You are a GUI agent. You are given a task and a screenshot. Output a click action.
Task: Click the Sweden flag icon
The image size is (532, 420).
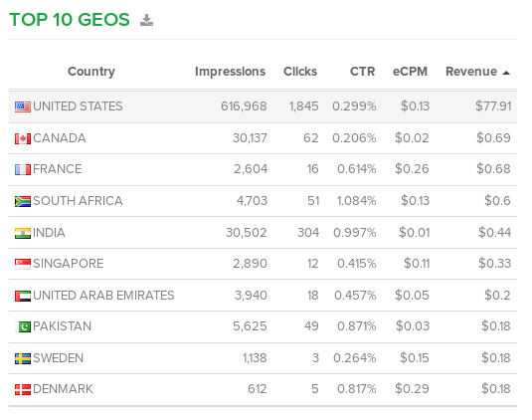point(23,358)
